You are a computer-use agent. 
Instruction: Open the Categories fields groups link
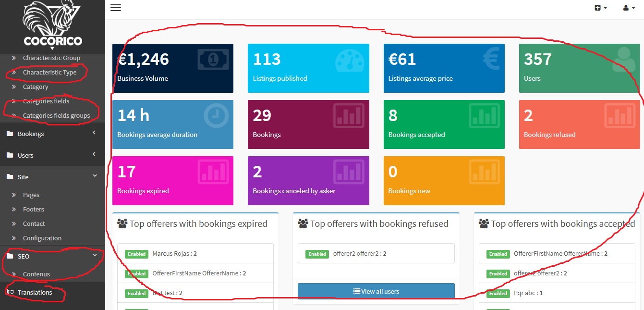(56, 115)
